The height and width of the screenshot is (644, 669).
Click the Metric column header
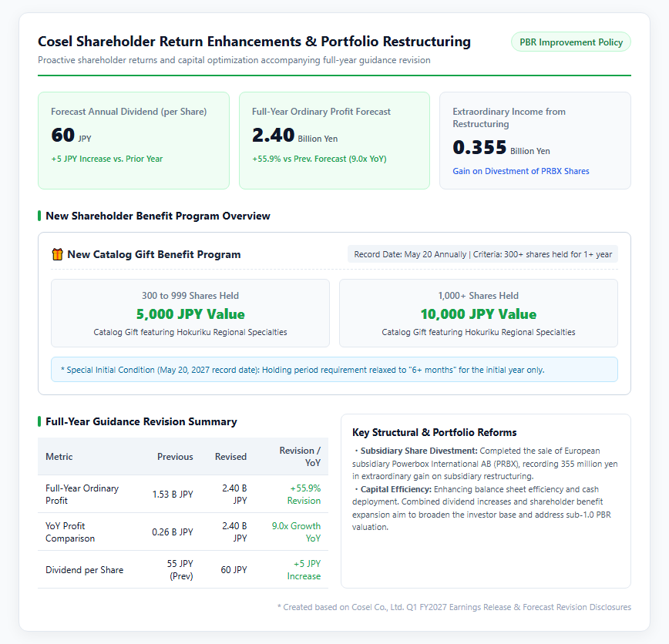pyautogui.click(x=59, y=457)
